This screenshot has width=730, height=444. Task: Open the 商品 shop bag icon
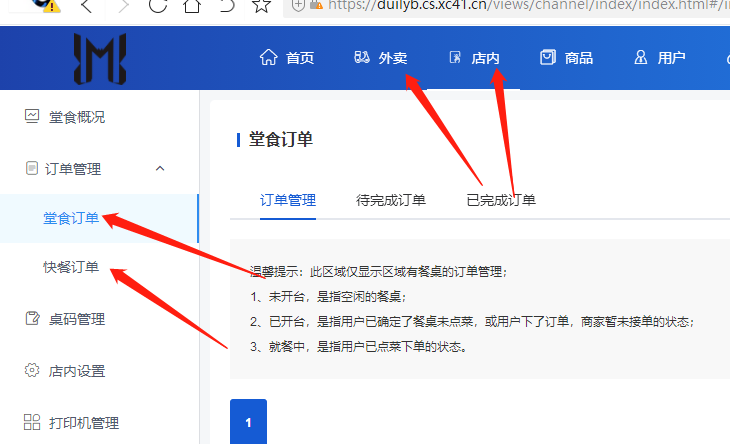[x=547, y=58]
